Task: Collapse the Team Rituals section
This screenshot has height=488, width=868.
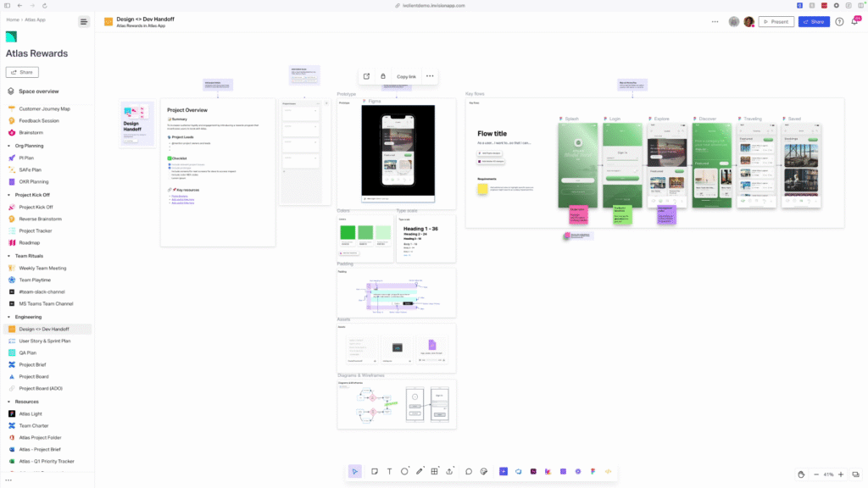Action: coord(8,256)
